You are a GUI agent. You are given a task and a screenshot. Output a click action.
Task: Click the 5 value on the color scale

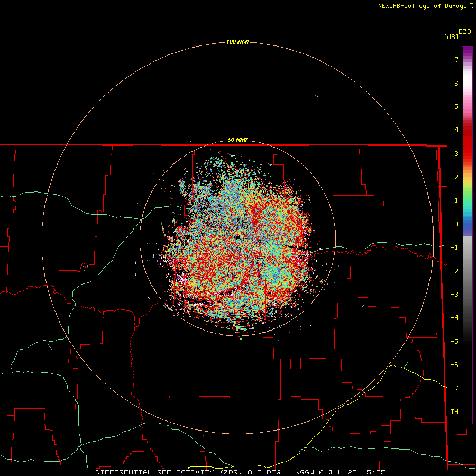pyautogui.click(x=456, y=106)
